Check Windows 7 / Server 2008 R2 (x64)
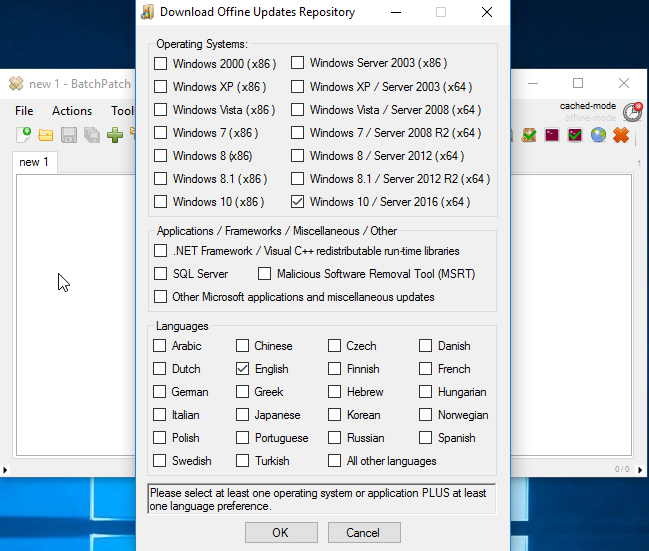649x551 pixels. click(297, 133)
